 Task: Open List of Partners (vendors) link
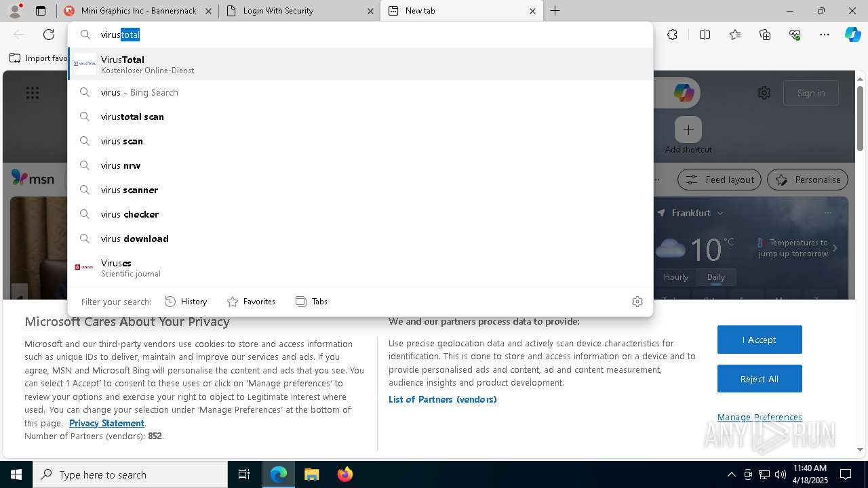pyautogui.click(x=443, y=399)
